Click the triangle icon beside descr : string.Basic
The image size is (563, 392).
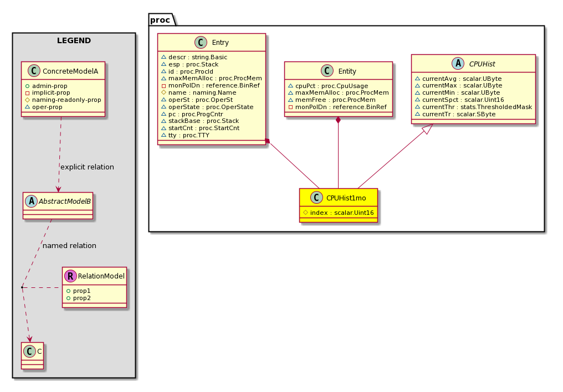coord(163,56)
